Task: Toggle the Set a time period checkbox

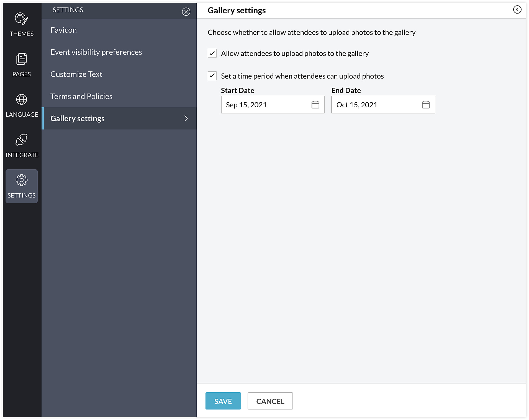Action: pyautogui.click(x=212, y=76)
